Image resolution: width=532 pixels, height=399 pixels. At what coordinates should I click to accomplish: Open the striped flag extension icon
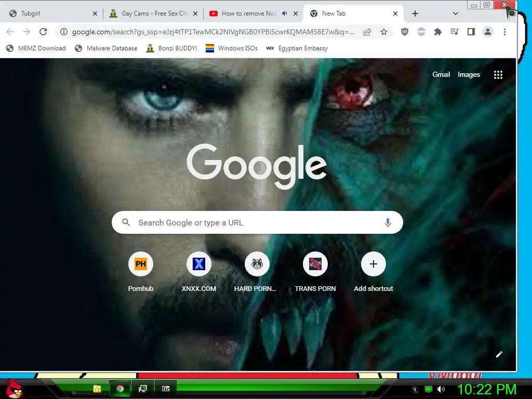(421, 32)
